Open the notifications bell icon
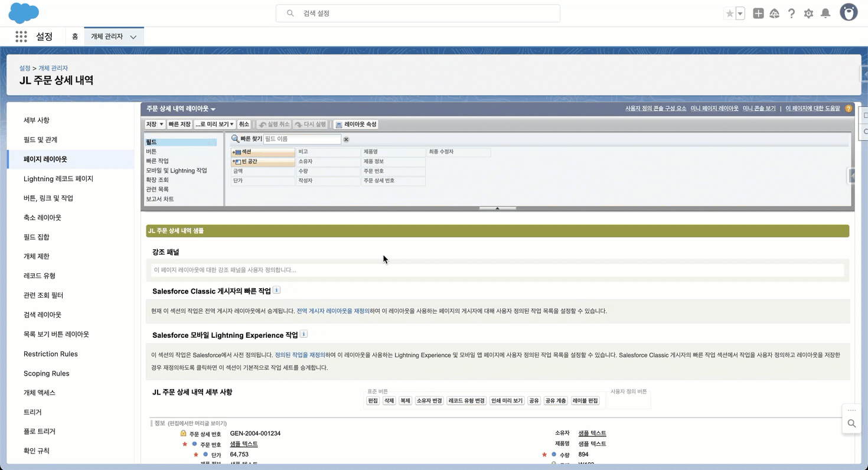This screenshot has height=470, width=868. coord(825,14)
